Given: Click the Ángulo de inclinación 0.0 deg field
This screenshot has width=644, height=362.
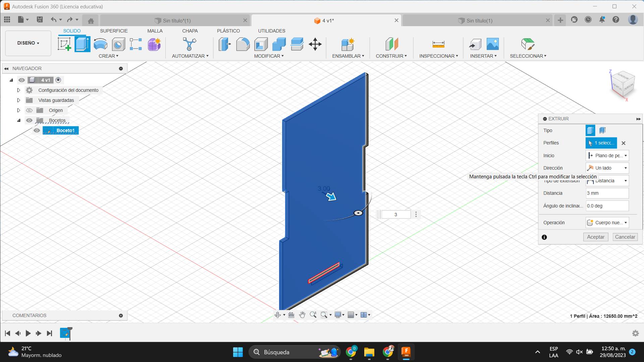Looking at the screenshot, I should point(607,206).
